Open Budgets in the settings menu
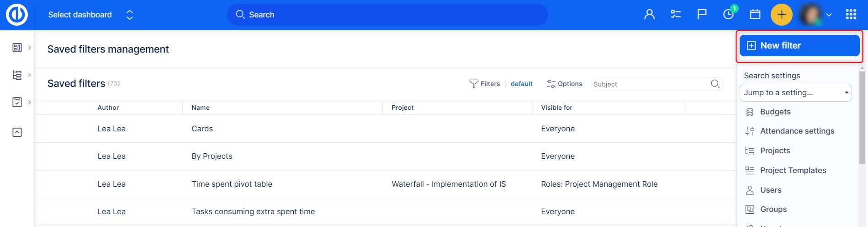Screen dimensions: 868x227 point(775,112)
